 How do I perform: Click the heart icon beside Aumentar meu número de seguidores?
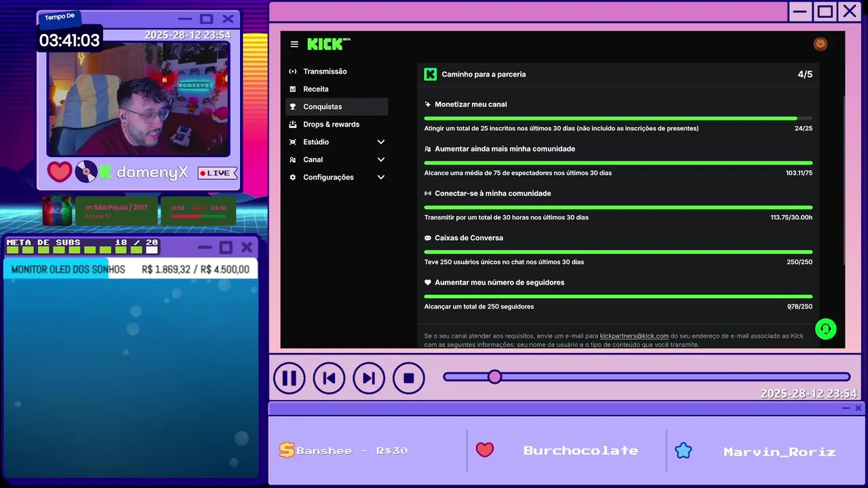[428, 283]
